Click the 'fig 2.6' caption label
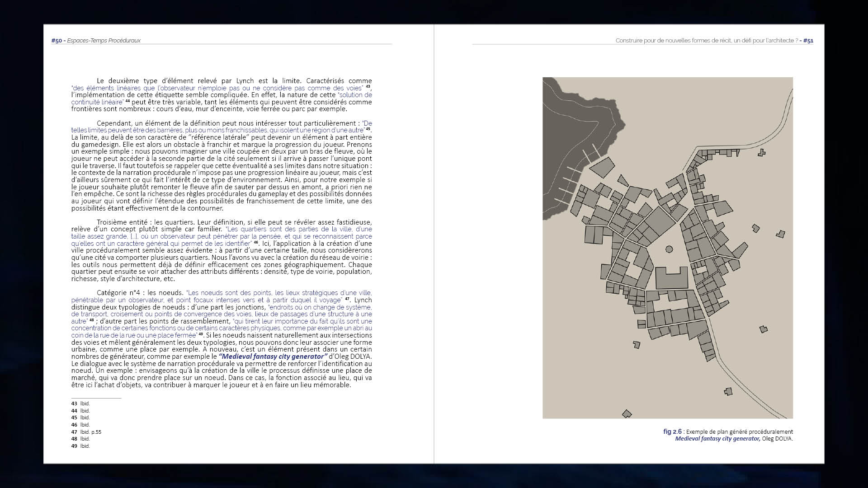Screen dimensions: 868x488 [672, 432]
